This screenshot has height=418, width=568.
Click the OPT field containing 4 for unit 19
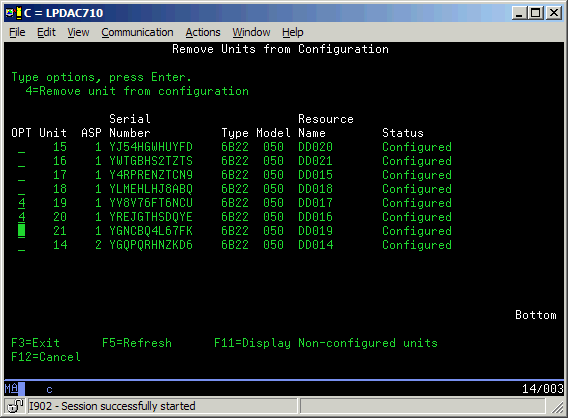pos(21,203)
